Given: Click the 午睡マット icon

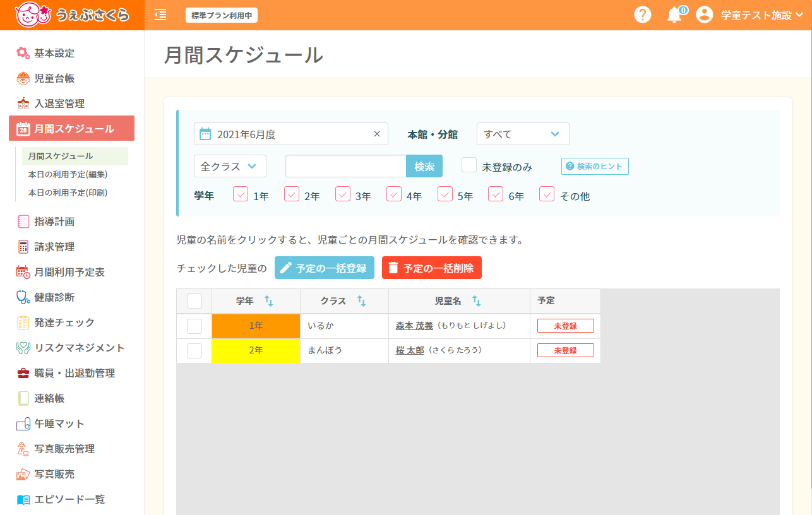Looking at the screenshot, I should [23, 423].
